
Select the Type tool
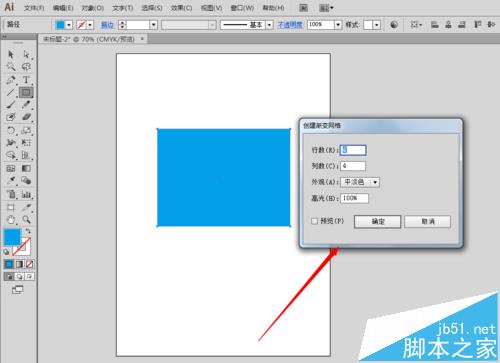tap(26, 80)
